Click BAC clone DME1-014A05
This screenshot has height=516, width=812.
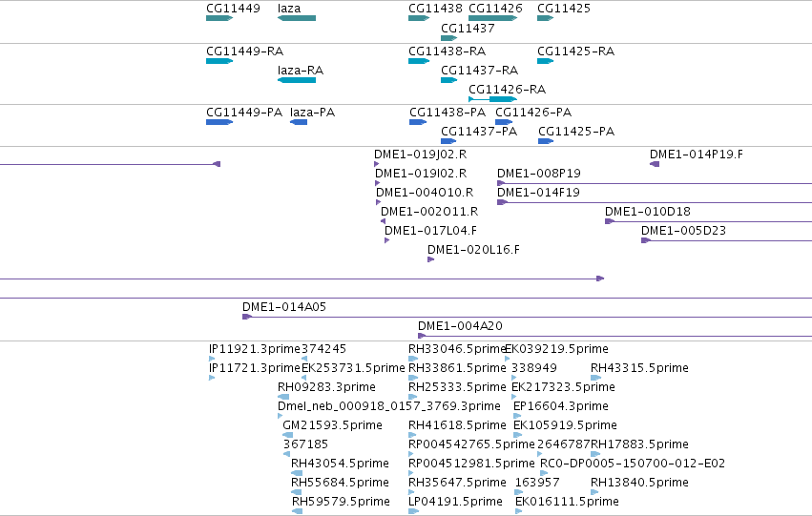pos(284,307)
